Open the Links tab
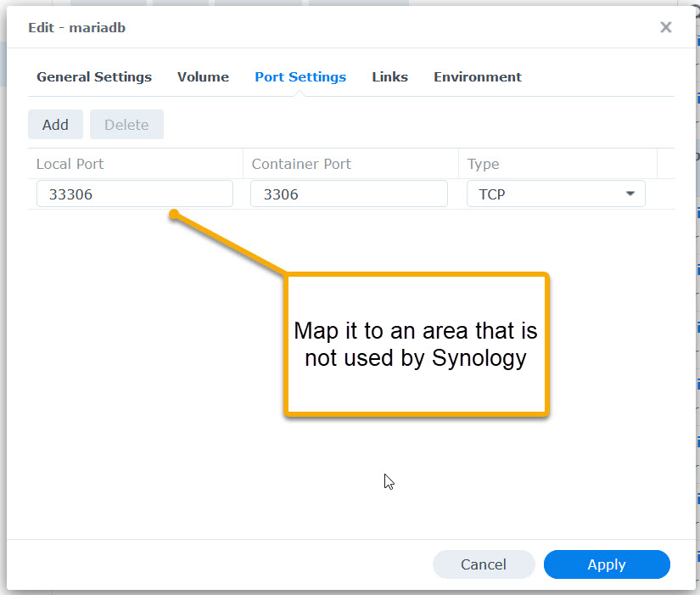The height and width of the screenshot is (595, 700). 389,77
